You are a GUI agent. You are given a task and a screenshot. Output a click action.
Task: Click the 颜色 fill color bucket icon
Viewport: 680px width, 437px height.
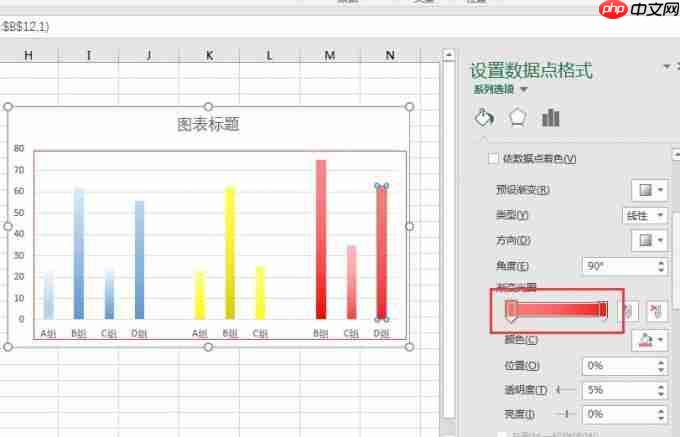tap(645, 340)
